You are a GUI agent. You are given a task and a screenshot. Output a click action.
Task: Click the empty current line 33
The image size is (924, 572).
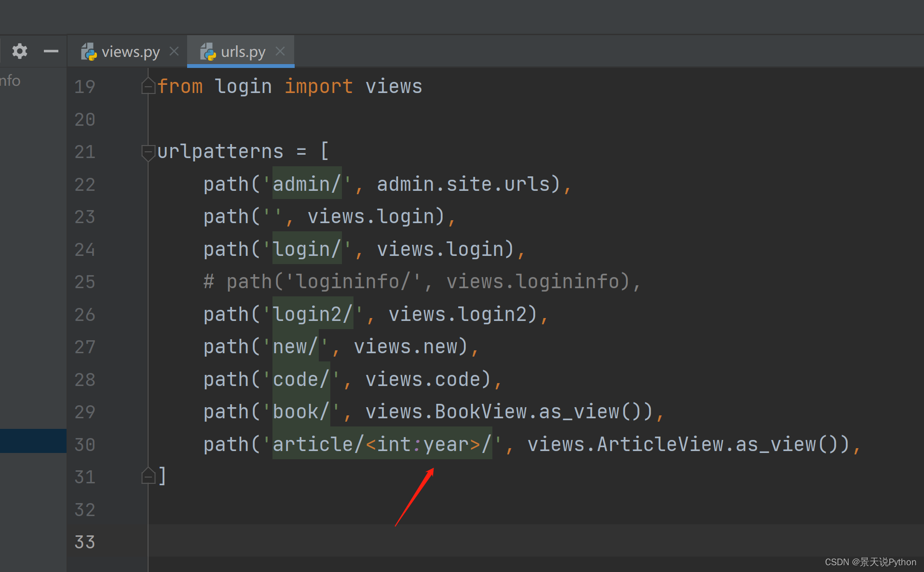[x=535, y=541]
